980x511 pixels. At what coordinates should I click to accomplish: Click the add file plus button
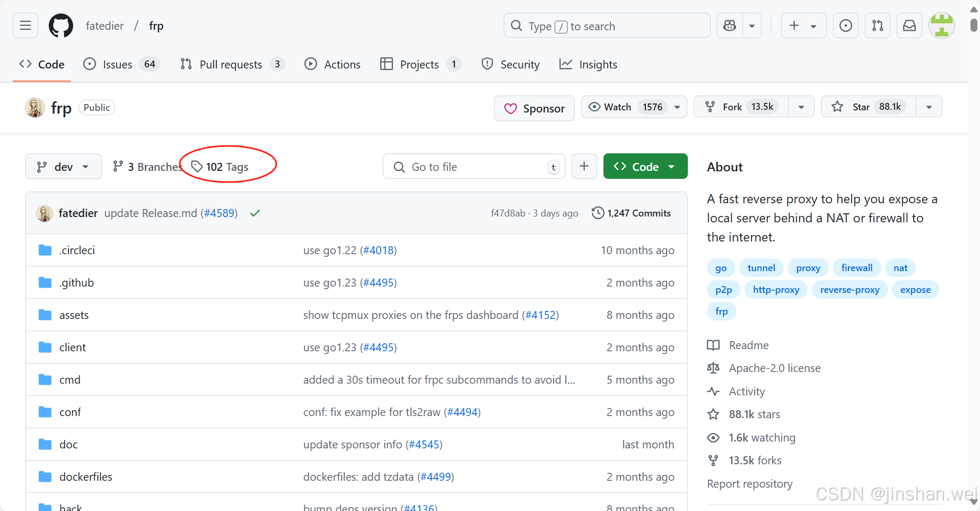click(x=584, y=167)
